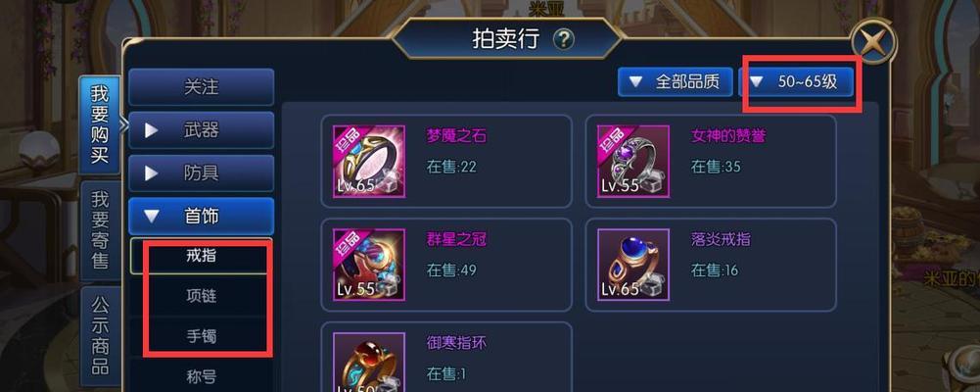Select the 关注 button
The height and width of the screenshot is (392, 980).
point(202,87)
